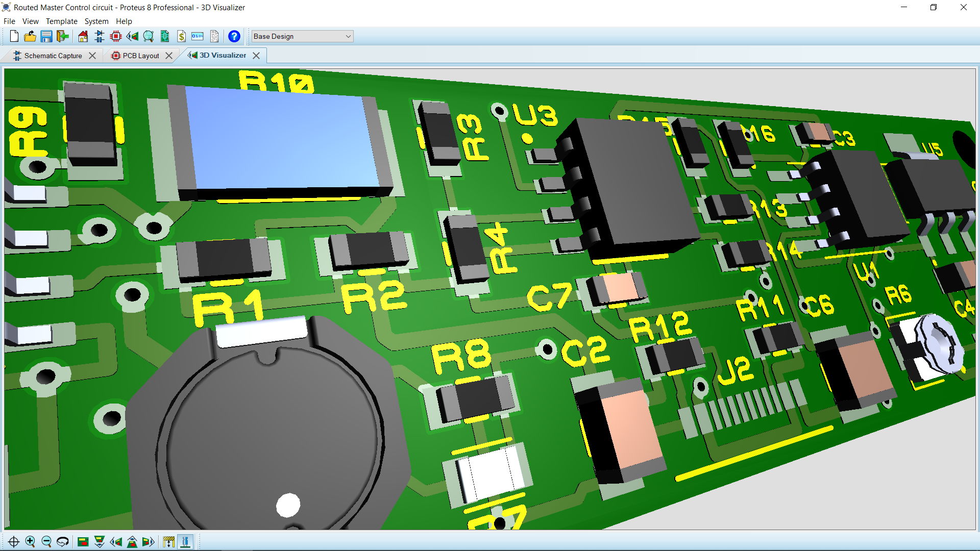Close the PCB Layout tab
This screenshot has width=980, height=551.
pos(169,55)
